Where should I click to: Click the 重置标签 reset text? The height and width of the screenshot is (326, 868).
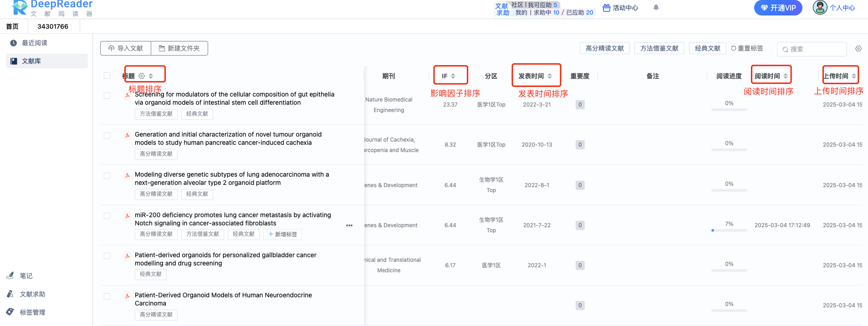[x=751, y=48]
